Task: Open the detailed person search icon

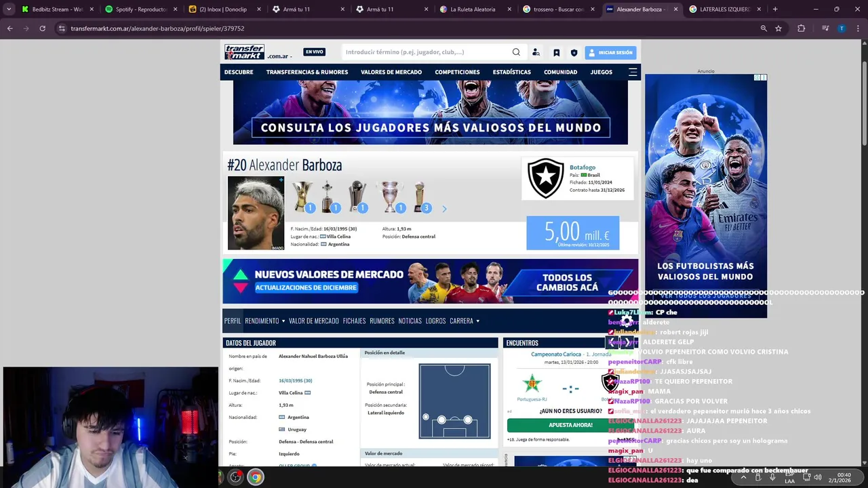Action: 536,52
